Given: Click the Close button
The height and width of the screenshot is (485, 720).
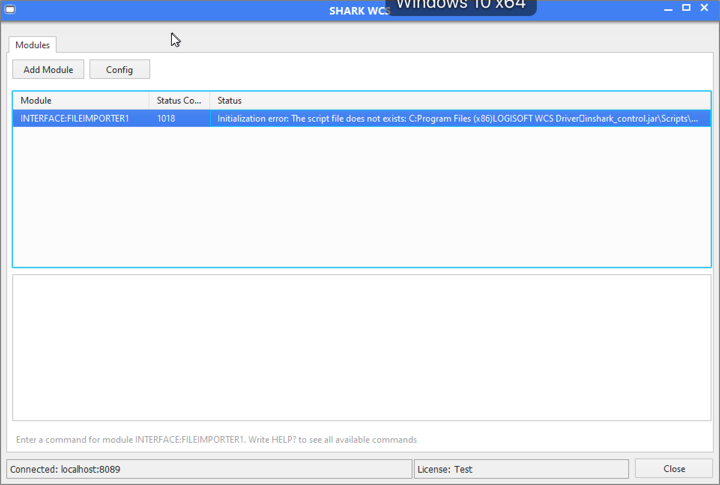Looking at the screenshot, I should (x=674, y=469).
